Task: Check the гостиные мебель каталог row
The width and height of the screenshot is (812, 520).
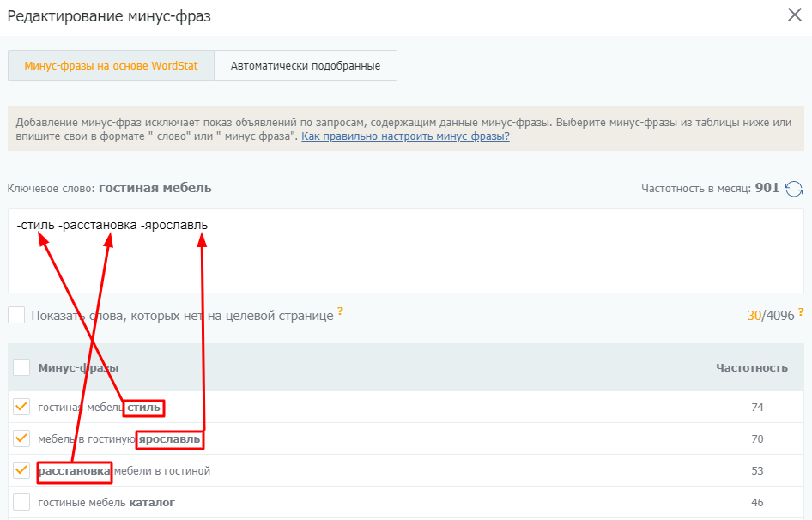Action: 21,502
